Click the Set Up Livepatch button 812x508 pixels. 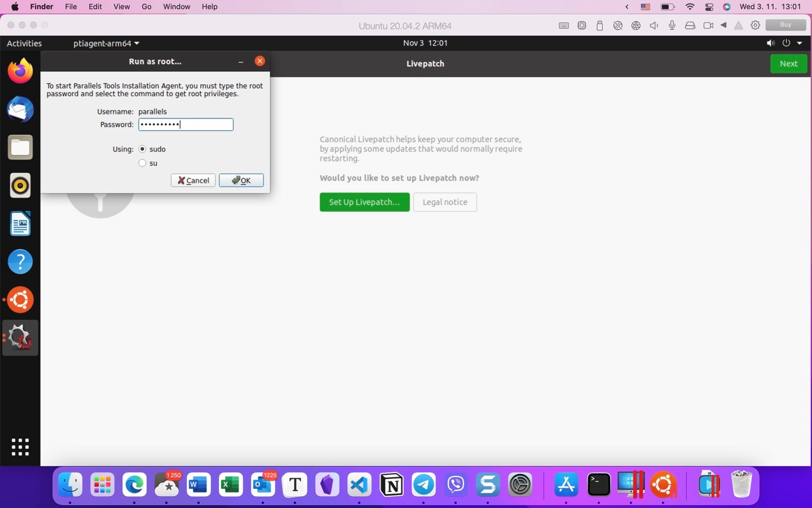[364, 202]
